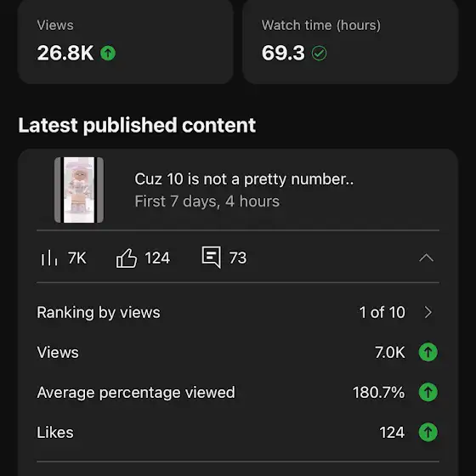
Task: Click the 124 likes count beside thumbs-up
Action: click(157, 258)
